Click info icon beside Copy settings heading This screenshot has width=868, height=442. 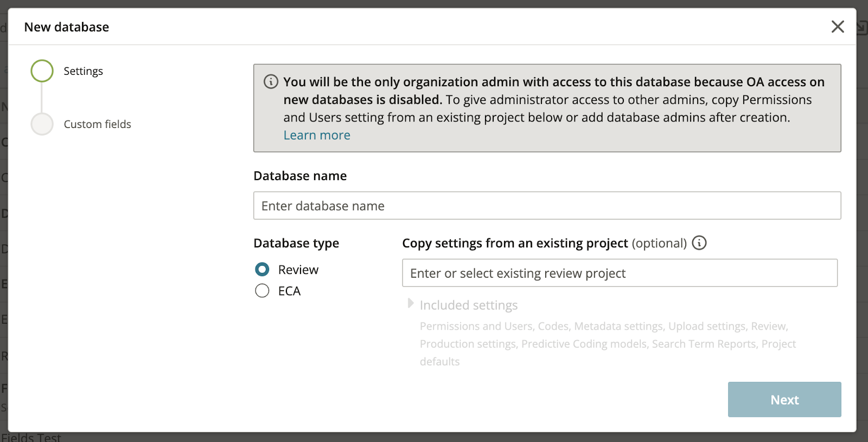[x=699, y=243]
